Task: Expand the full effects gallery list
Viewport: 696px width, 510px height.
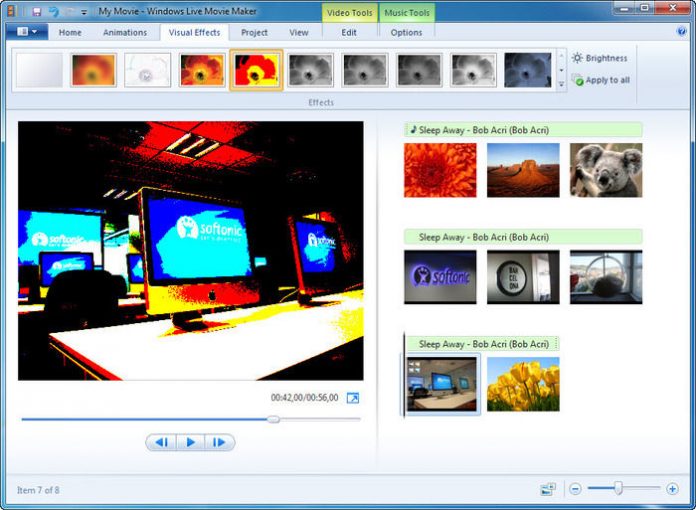Action: point(562,84)
